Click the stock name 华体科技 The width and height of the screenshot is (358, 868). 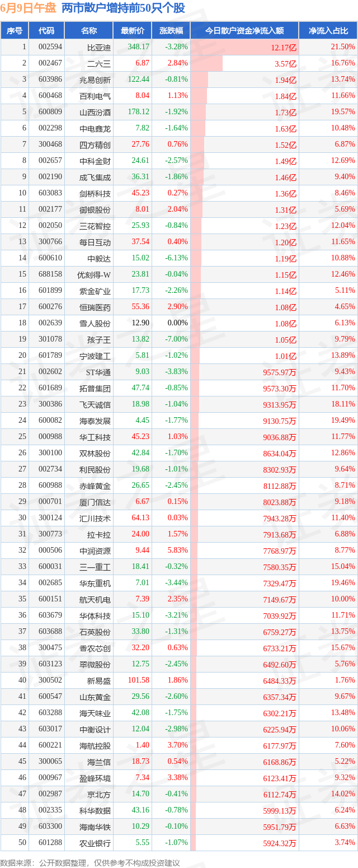[x=95, y=615]
